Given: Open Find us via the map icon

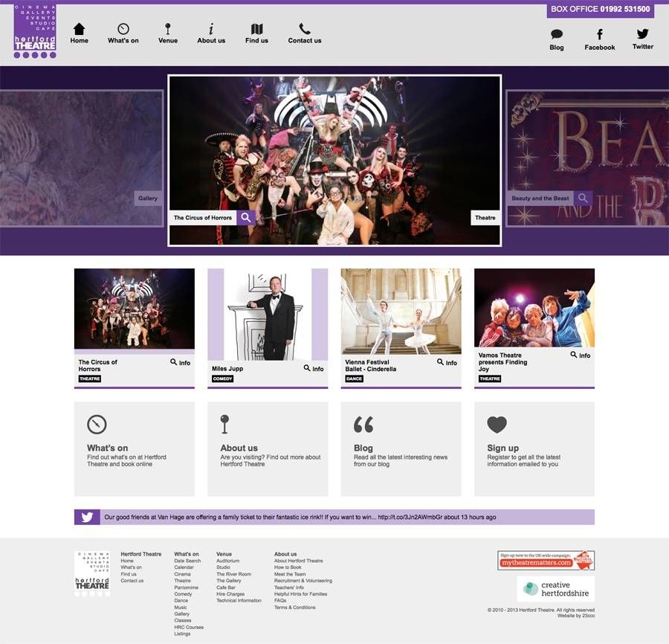Looking at the screenshot, I should (256, 28).
